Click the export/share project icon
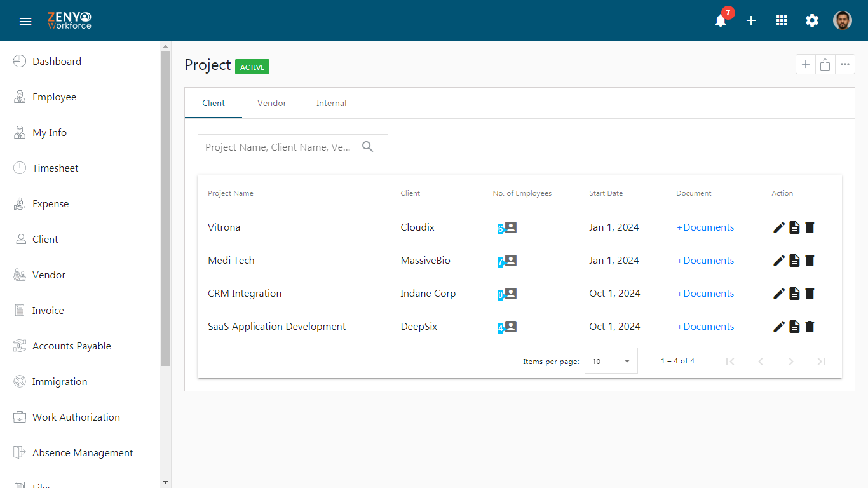 (x=825, y=64)
